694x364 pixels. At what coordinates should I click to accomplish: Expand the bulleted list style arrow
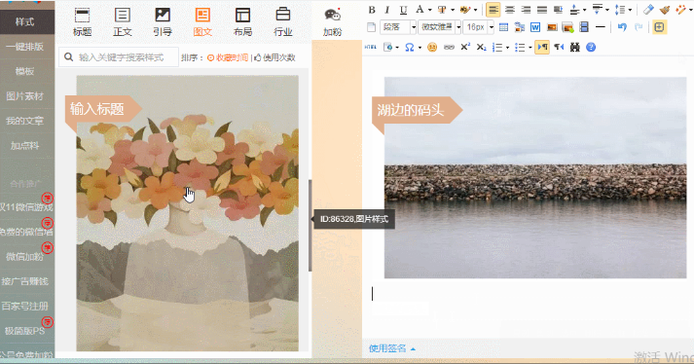(x=530, y=47)
